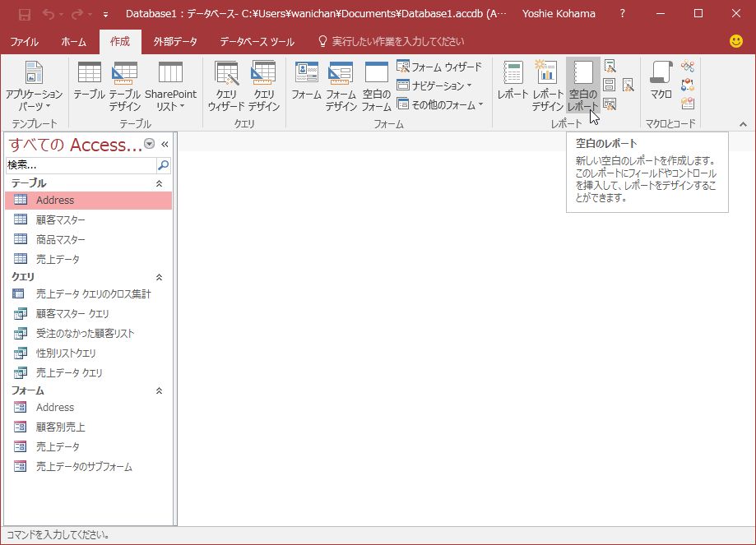Select the Create tab

pyautogui.click(x=120, y=41)
